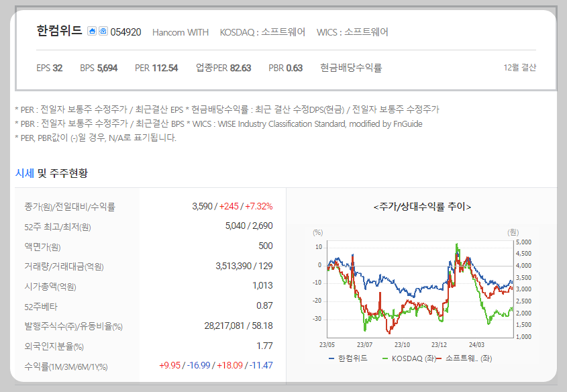The width and height of the screenshot is (567, 392).
Task: Select the +7.32% return value
Action: click(x=259, y=207)
